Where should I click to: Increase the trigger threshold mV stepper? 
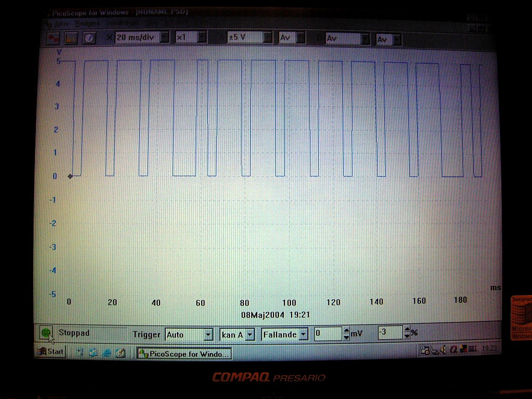[346, 330]
